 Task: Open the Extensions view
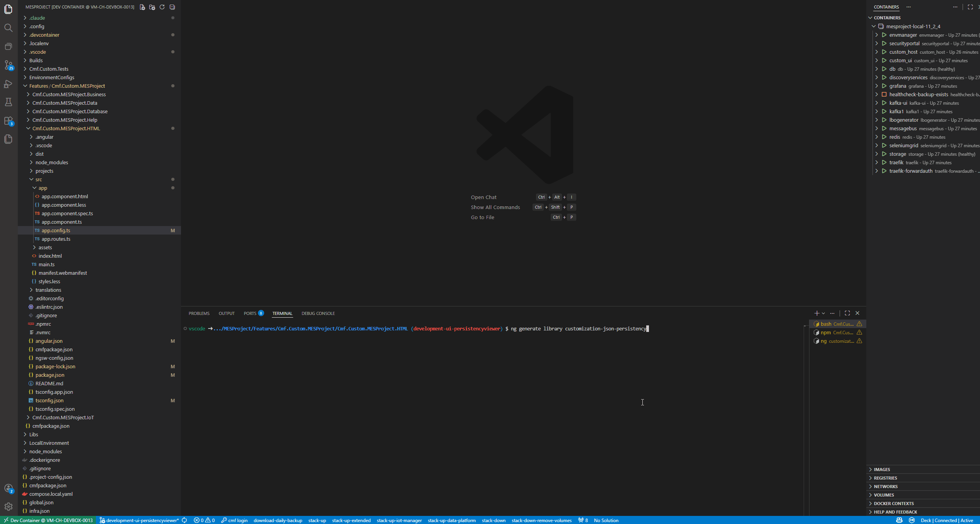point(8,121)
